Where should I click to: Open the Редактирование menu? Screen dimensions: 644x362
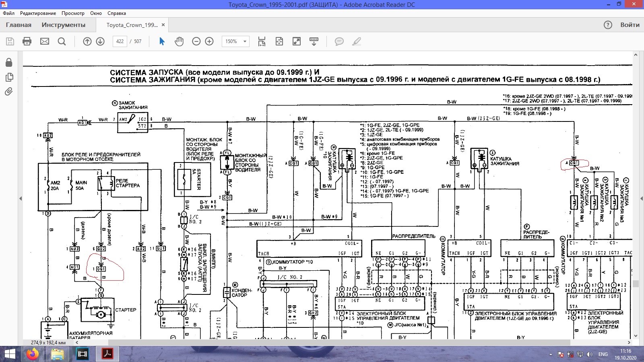[38, 13]
